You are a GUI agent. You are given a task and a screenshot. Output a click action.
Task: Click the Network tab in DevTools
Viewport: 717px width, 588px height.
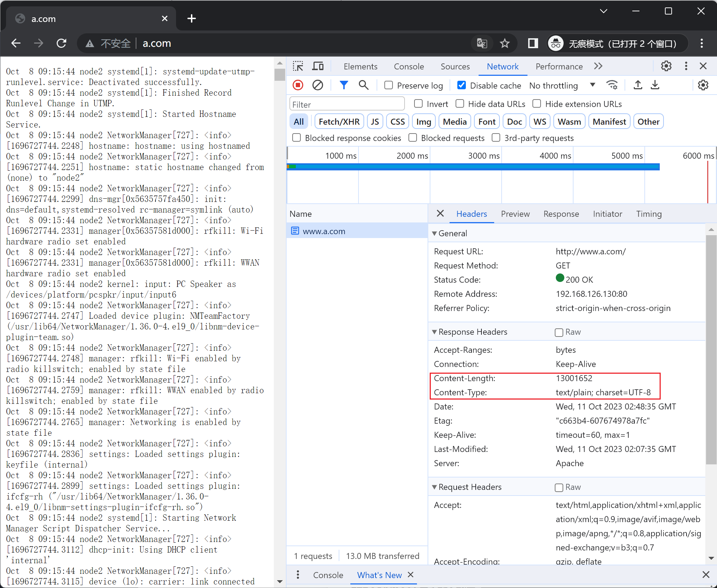(x=502, y=66)
